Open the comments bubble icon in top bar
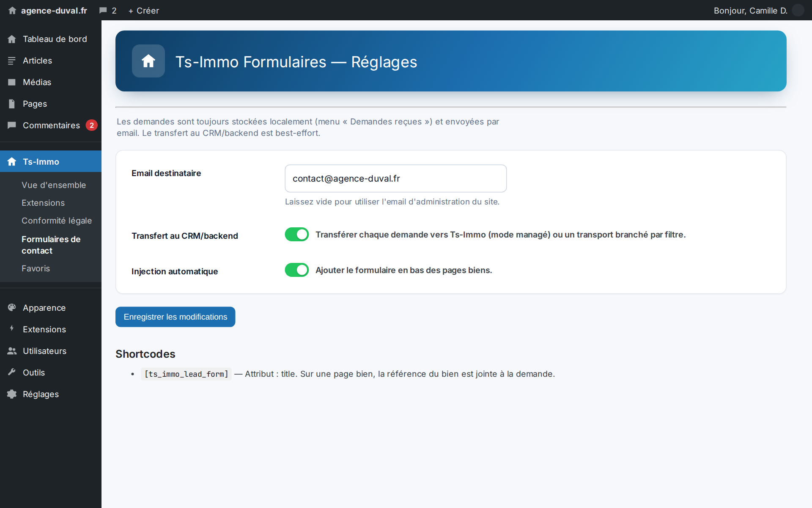Image resolution: width=812 pixels, height=508 pixels. point(103,11)
